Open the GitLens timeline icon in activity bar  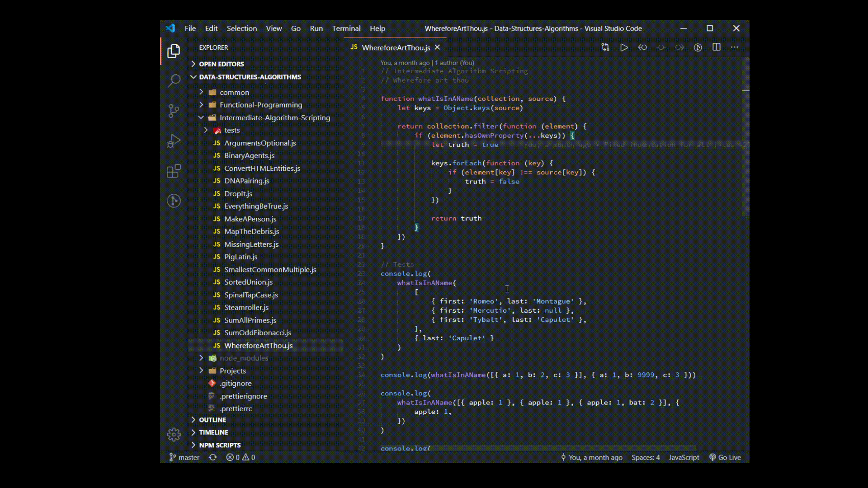point(174,201)
